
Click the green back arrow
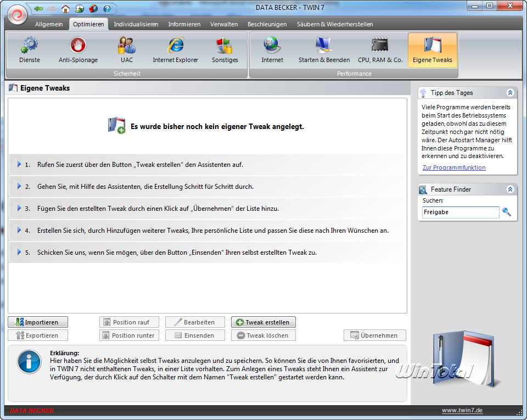coord(38,8)
